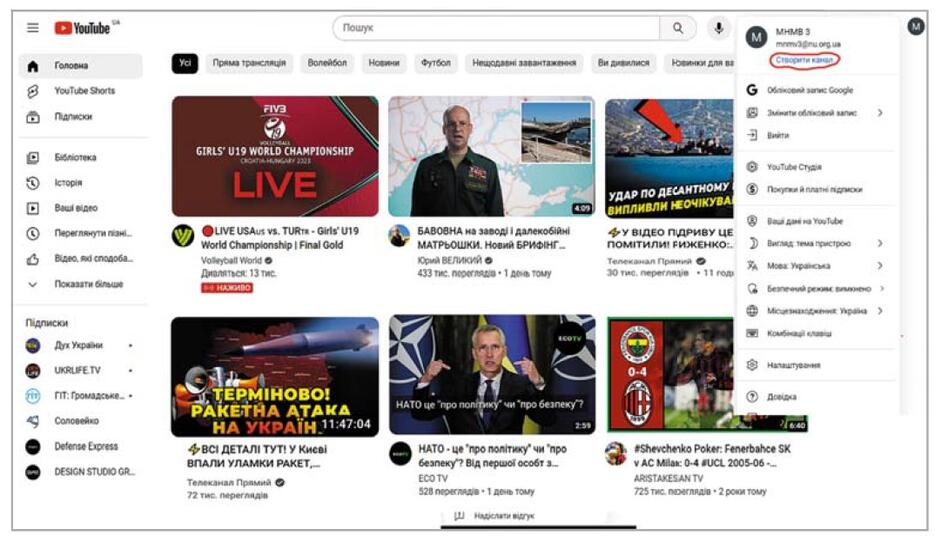Start voice search with microphone icon
The width and height of the screenshot is (940, 536).
point(718,28)
